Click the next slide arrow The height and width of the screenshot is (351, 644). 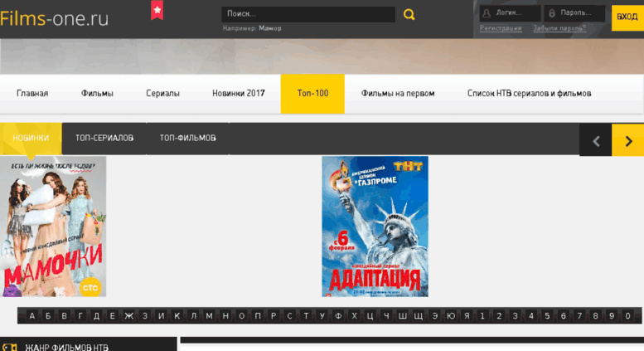tap(628, 141)
